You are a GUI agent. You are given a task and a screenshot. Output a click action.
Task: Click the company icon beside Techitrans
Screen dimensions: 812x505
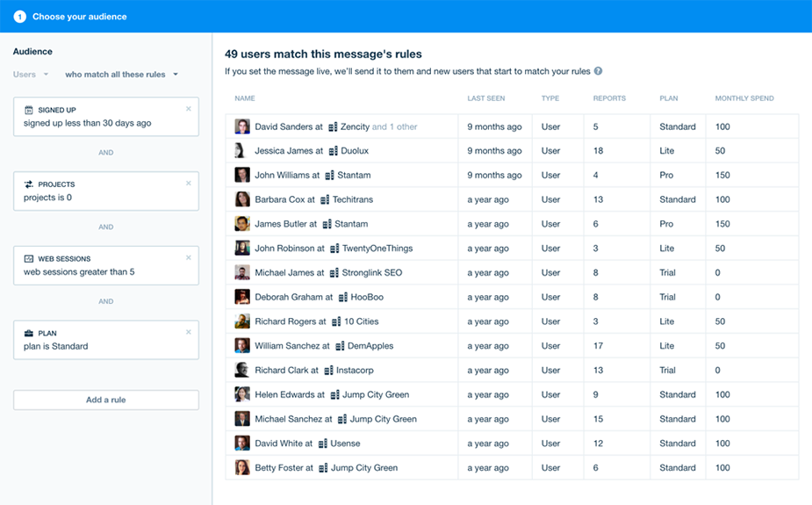325,200
